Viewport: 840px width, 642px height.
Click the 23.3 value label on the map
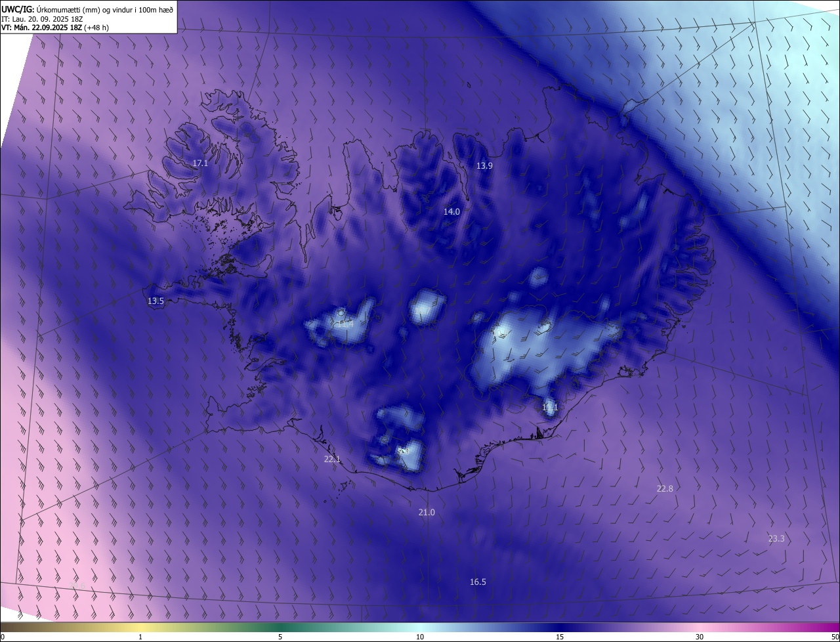(776, 538)
